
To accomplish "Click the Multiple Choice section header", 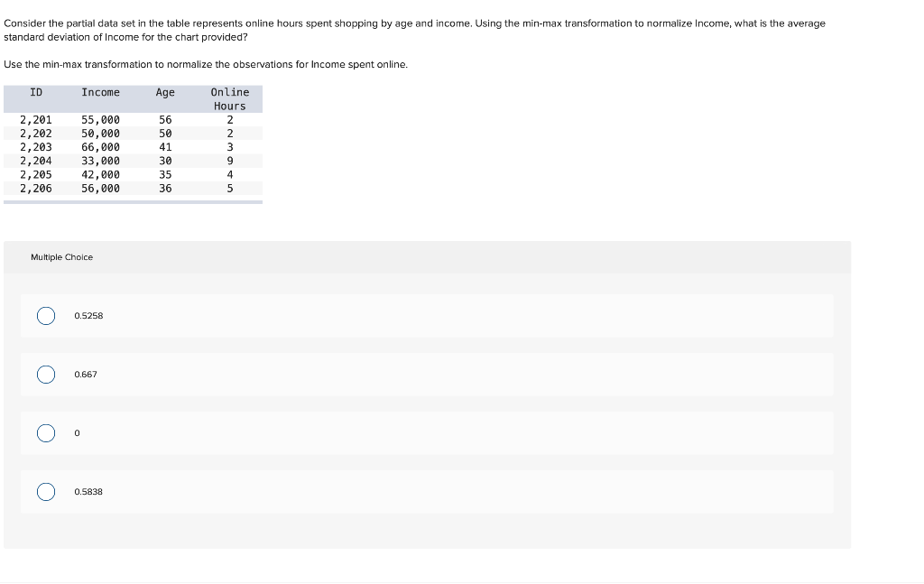I will [x=60, y=256].
